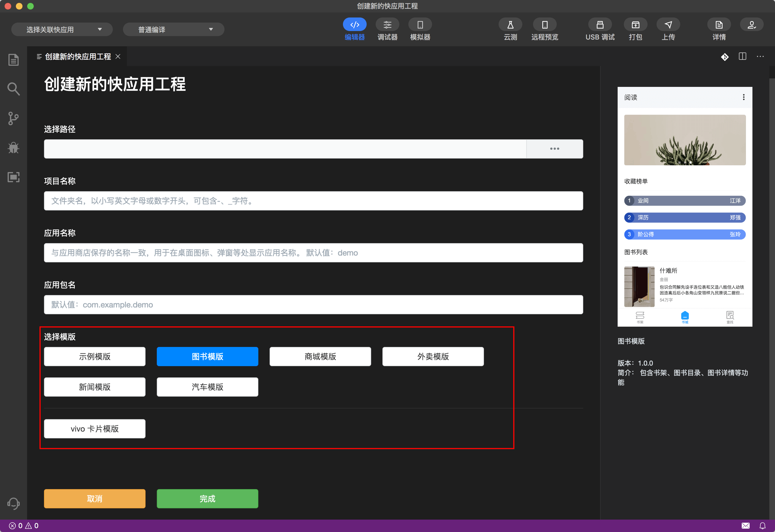Open the source control sidebar icon
775x532 pixels.
click(13, 118)
